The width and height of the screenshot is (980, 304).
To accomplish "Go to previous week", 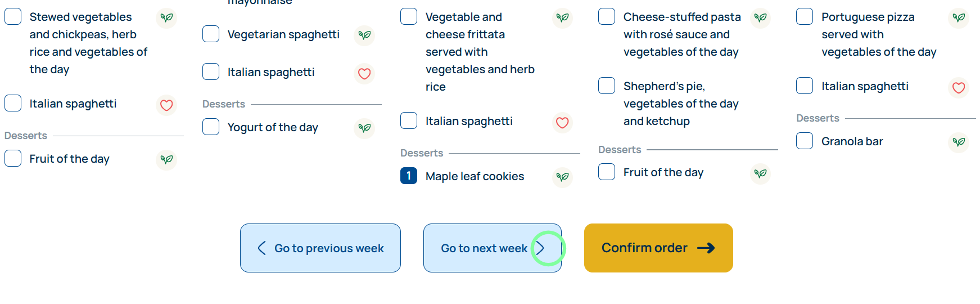I will 320,248.
